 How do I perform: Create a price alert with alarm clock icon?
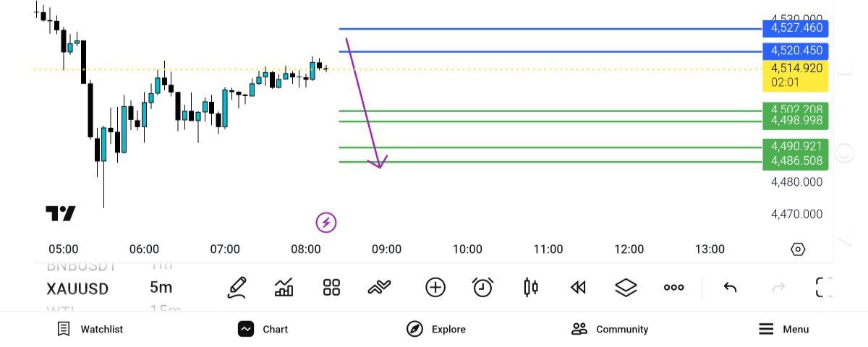coord(482,288)
